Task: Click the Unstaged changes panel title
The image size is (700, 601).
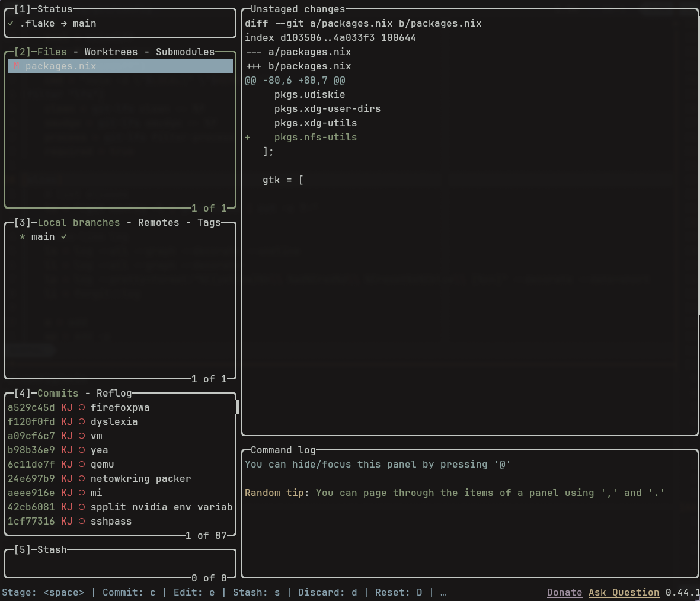Action: (x=298, y=9)
